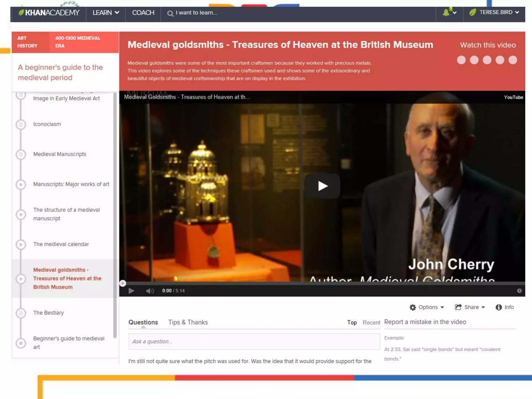532x399 pixels.
Task: Click the first progress dot under Watch this video
Action: click(x=461, y=60)
